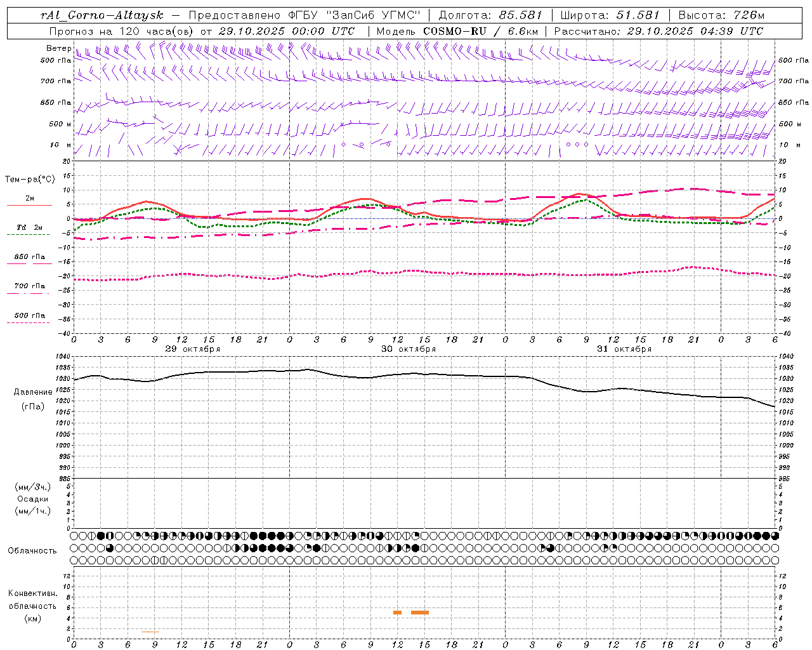Click the (гПа) pressure unit label

[x=32, y=407]
